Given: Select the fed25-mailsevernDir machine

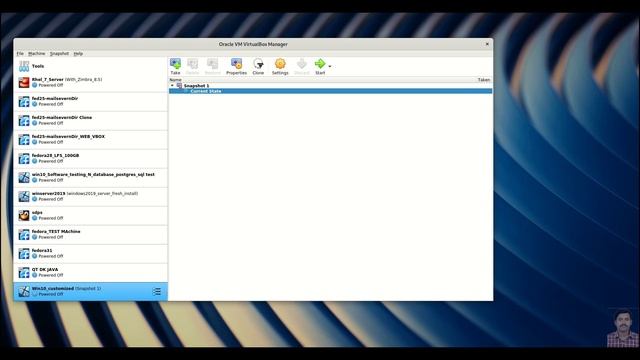Looking at the screenshot, I should coord(91,101).
